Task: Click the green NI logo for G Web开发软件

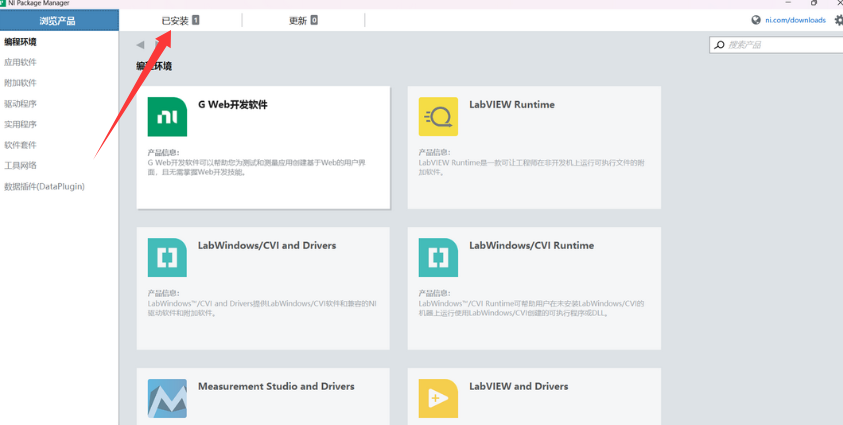Action: point(167,117)
